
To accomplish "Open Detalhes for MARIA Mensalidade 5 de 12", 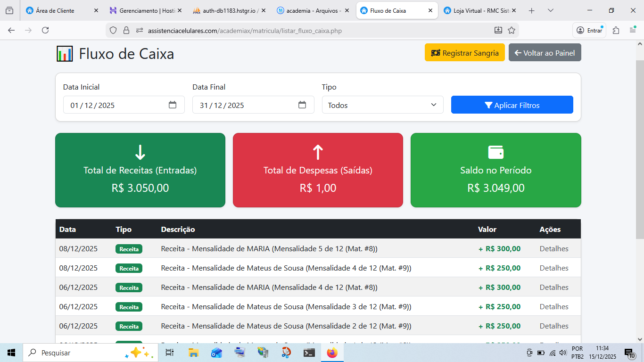I will click(554, 249).
